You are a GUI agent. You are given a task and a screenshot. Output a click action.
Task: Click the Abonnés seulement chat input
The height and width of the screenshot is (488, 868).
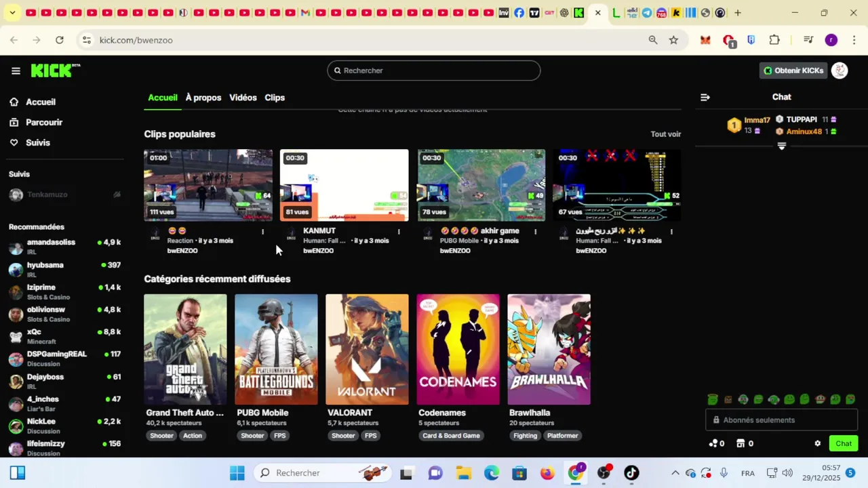(x=782, y=420)
